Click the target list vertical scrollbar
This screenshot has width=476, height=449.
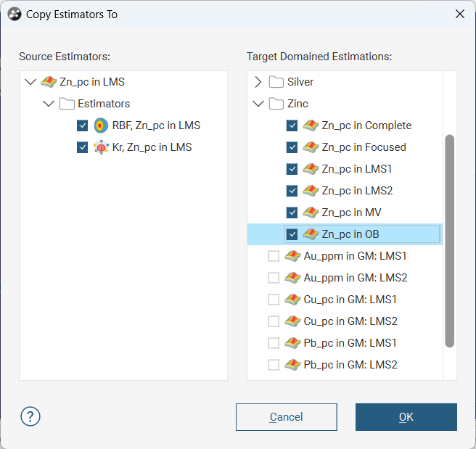coord(450,239)
